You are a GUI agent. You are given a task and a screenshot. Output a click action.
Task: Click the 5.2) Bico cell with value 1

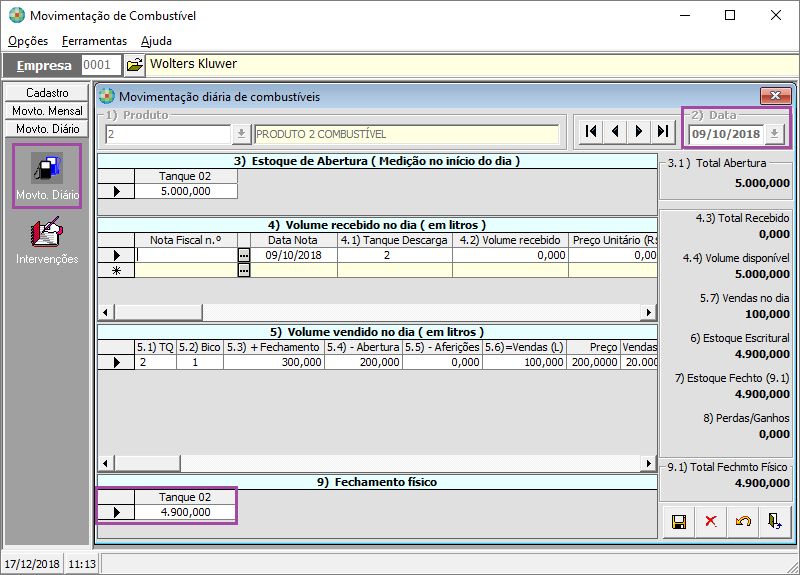pos(199,362)
